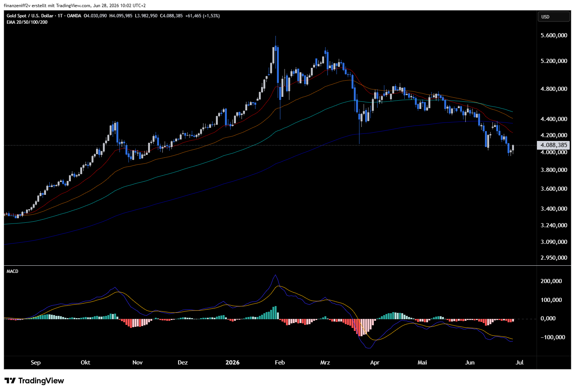This screenshot has width=575, height=392.
Task: Click the Mai label on the time axis
Action: [422, 363]
